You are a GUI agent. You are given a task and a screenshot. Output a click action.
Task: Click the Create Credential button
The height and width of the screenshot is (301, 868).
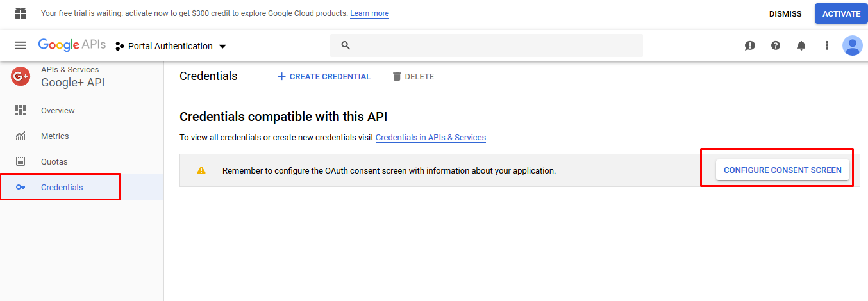(324, 76)
